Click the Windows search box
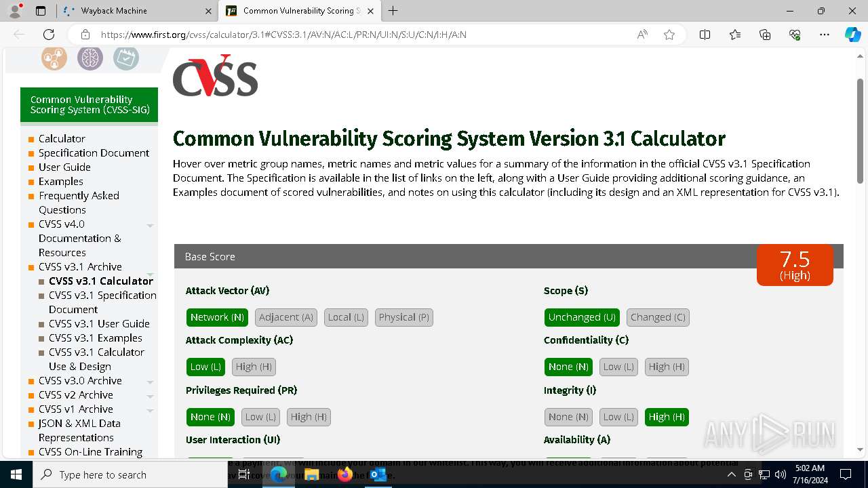The width and height of the screenshot is (868, 488). (130, 474)
